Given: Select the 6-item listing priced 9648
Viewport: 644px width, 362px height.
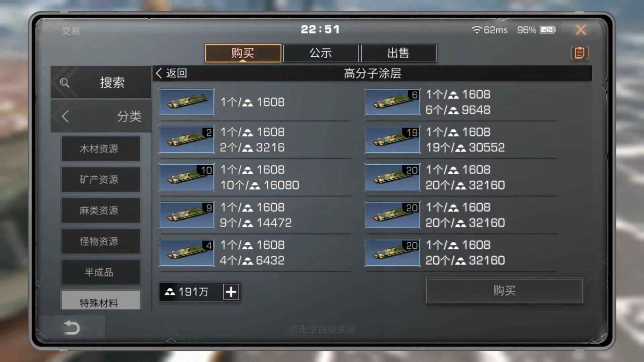Looking at the screenshot, I should [461, 102].
